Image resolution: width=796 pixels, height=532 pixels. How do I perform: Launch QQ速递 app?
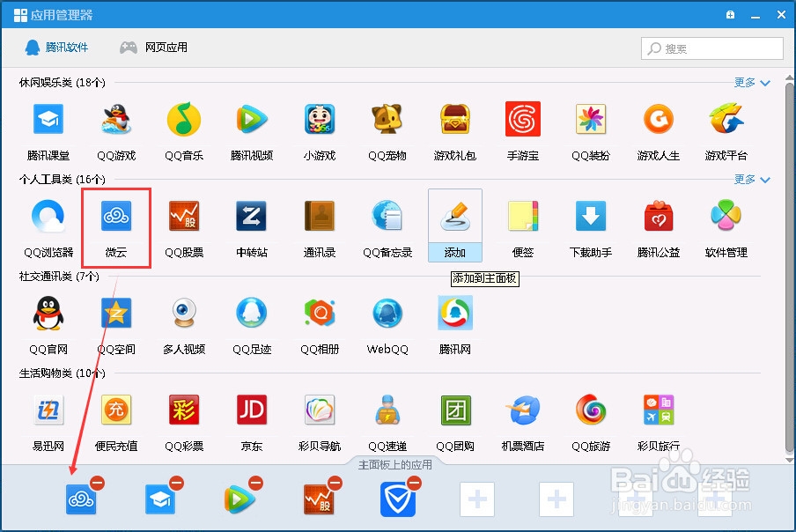[387, 410]
